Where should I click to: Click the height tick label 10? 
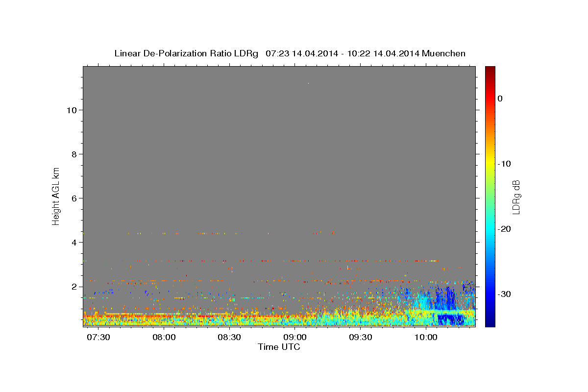tap(72, 110)
